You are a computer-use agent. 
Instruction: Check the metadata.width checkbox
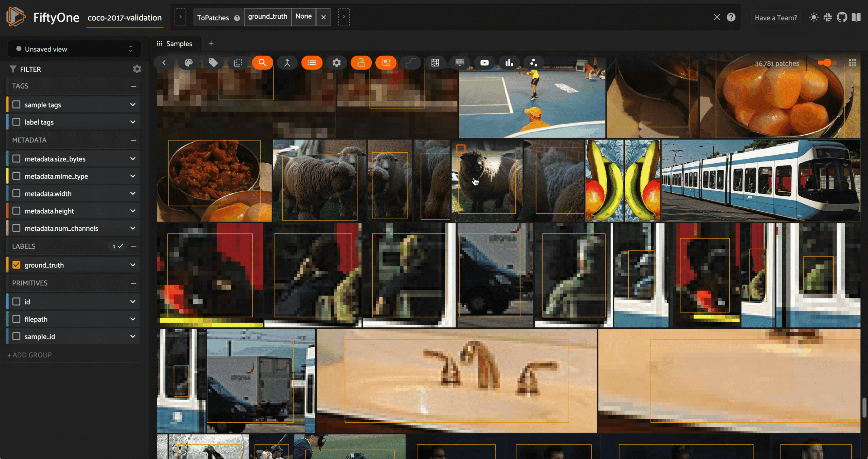point(16,193)
